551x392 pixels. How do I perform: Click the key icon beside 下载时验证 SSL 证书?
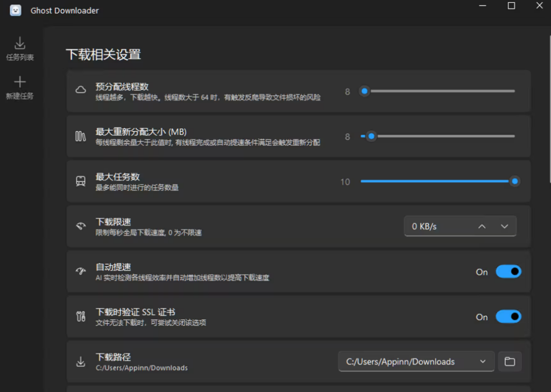[81, 316]
